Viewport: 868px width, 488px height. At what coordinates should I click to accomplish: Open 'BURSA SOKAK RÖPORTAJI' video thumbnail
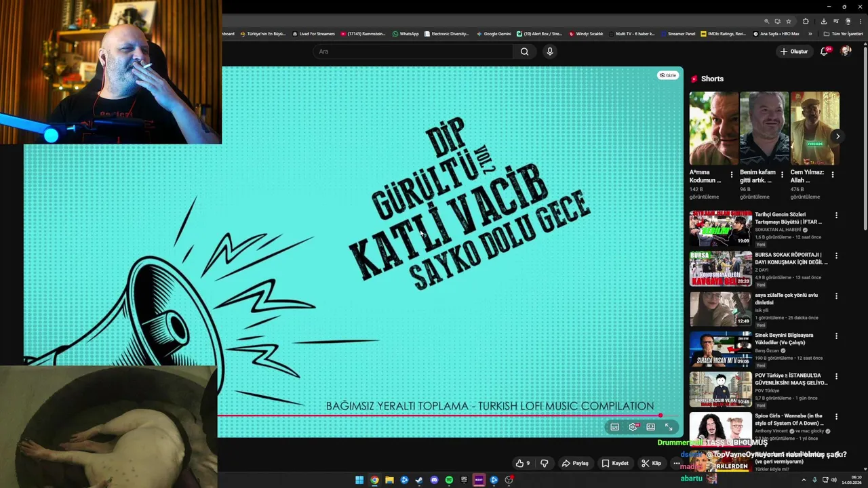tap(720, 268)
